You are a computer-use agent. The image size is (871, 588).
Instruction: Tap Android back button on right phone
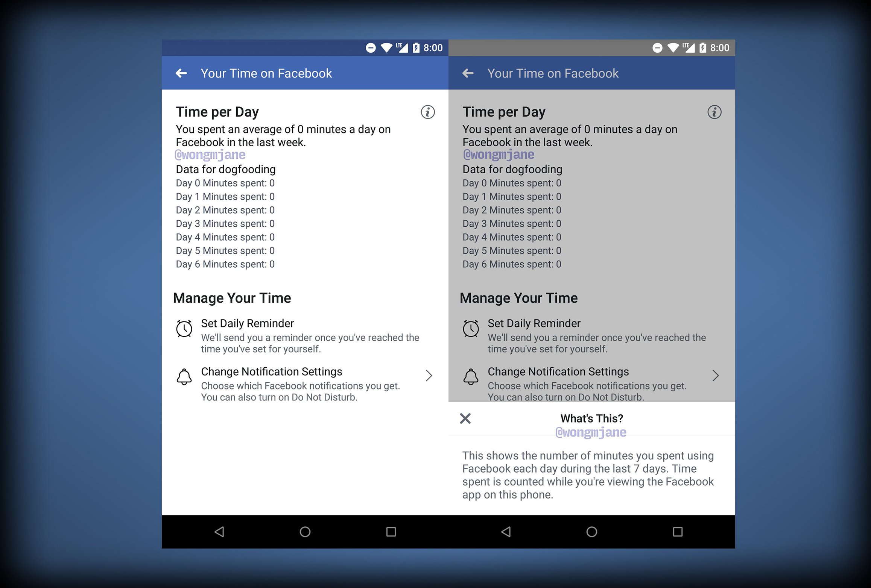[506, 532]
